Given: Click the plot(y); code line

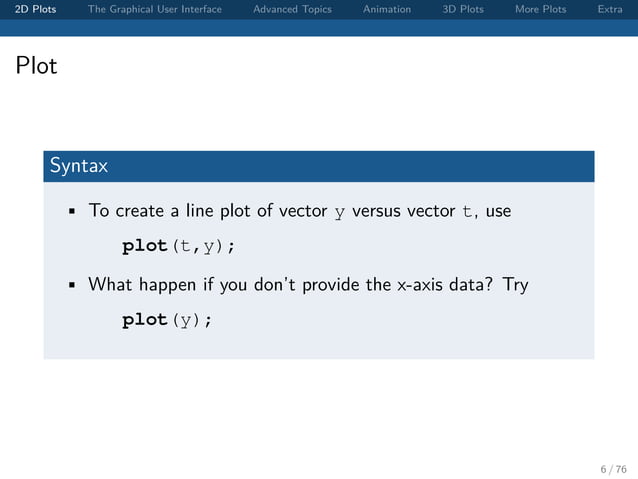Looking at the screenshot, I should [167, 320].
